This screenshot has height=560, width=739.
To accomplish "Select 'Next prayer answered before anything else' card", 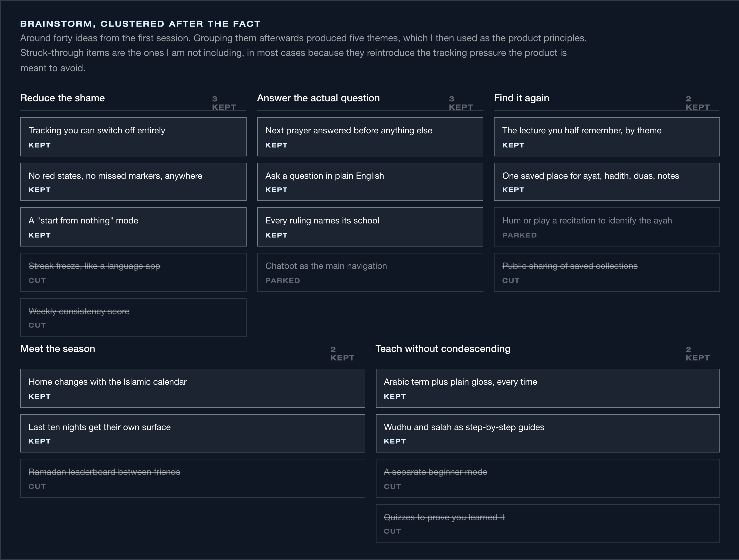I will [370, 137].
